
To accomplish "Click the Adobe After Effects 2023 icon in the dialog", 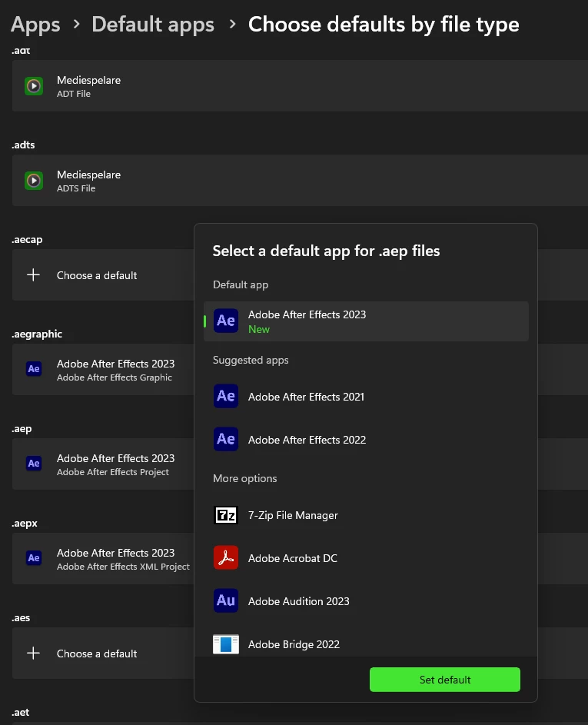I will point(226,321).
